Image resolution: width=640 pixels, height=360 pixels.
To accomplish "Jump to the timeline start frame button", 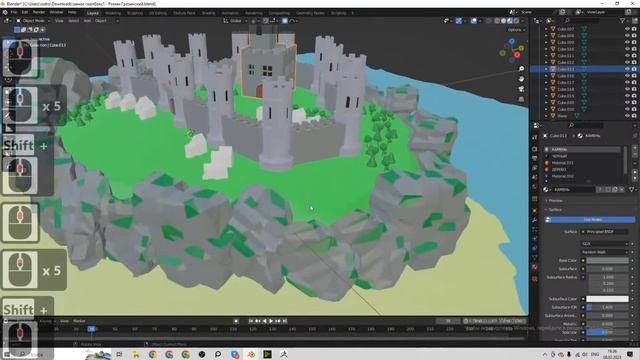I will 251,321.
